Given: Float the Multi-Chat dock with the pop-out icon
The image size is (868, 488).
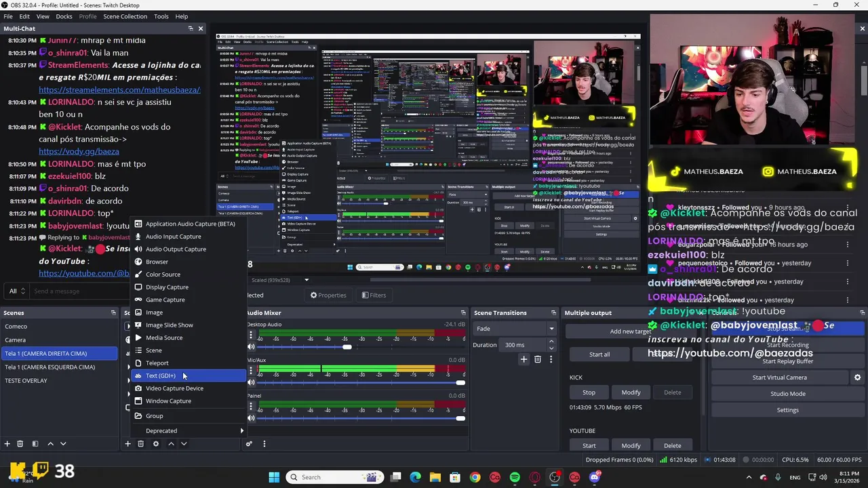Looking at the screenshot, I should pyautogui.click(x=191, y=28).
